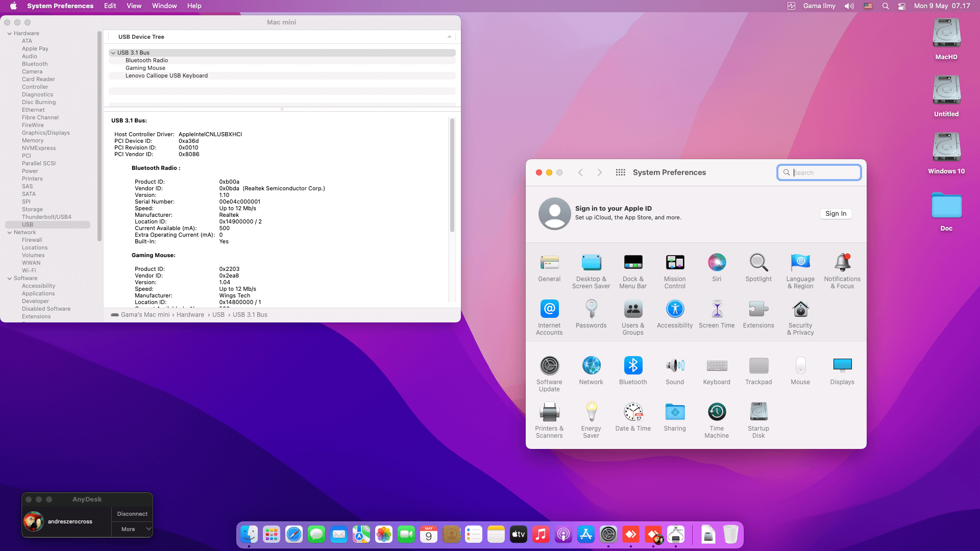This screenshot has height=551, width=980.
Task: Open Mouse preferences pane
Action: pos(800,371)
